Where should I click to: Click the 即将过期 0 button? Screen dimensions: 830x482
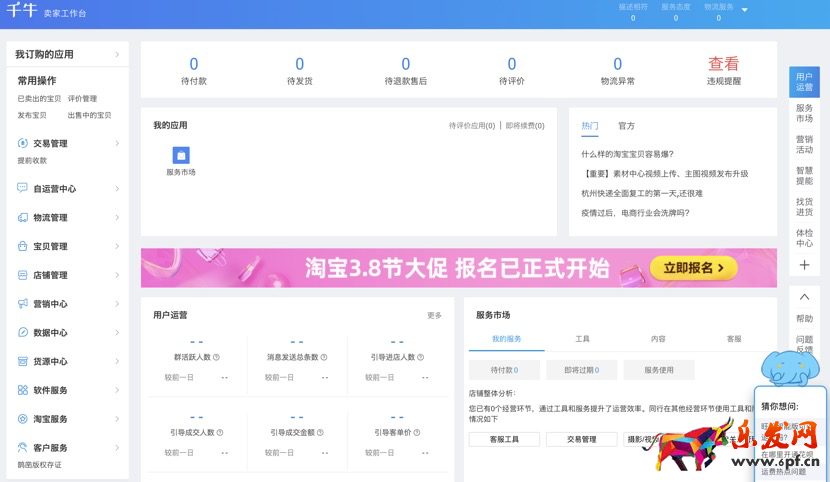tap(581, 370)
